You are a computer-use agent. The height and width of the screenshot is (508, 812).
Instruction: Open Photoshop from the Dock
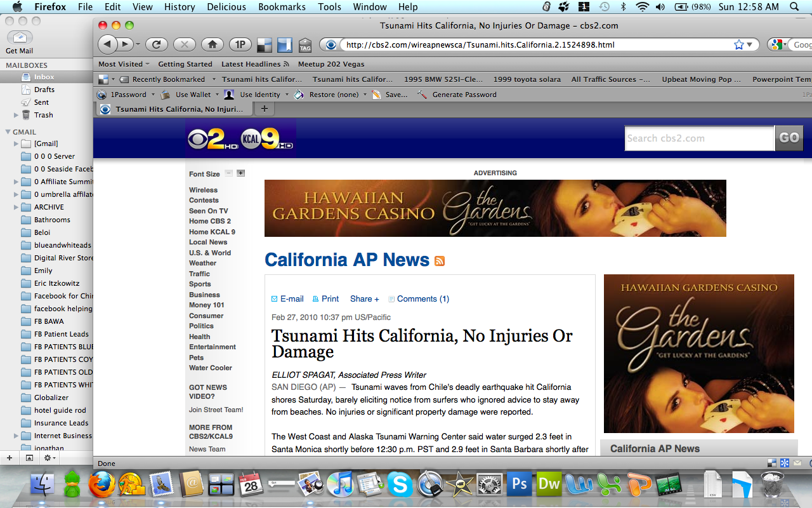(520, 485)
